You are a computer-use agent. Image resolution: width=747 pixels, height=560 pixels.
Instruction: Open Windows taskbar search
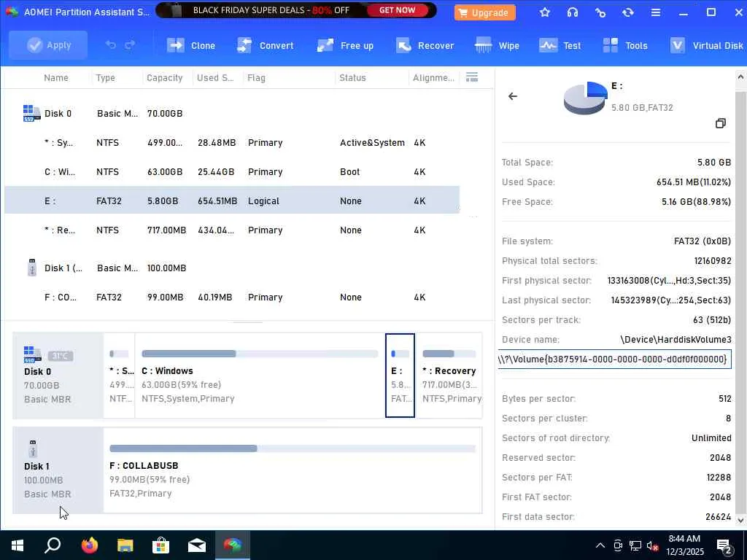53,545
